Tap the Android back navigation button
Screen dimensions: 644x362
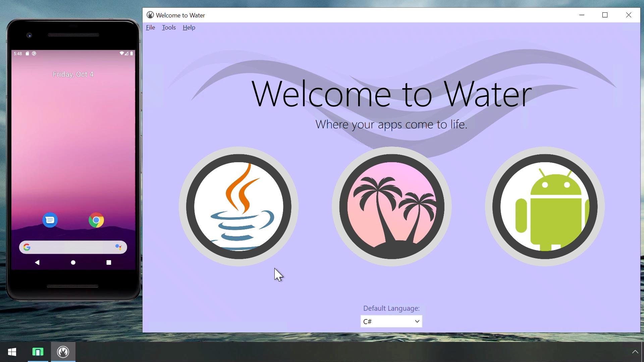pyautogui.click(x=37, y=262)
